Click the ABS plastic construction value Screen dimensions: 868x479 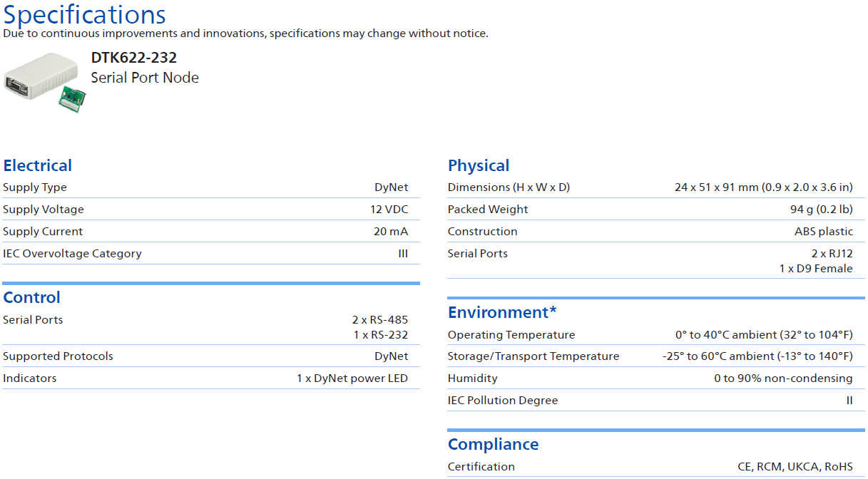(x=823, y=232)
